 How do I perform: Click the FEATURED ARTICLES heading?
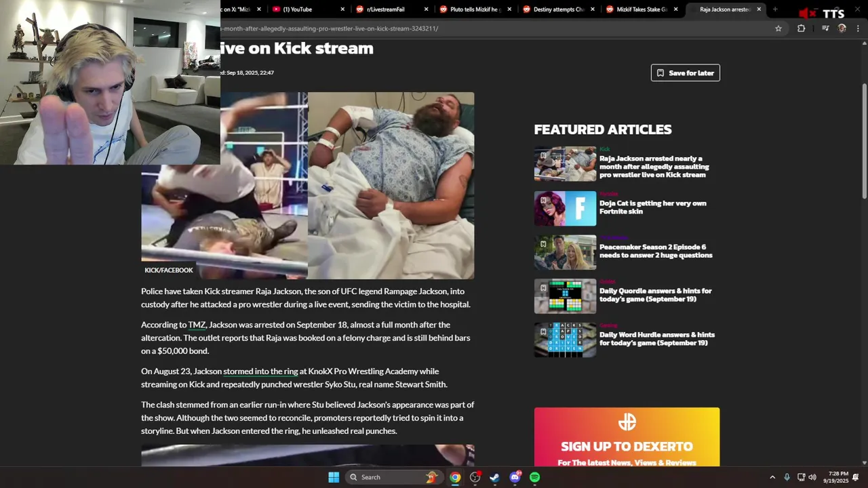click(x=603, y=129)
